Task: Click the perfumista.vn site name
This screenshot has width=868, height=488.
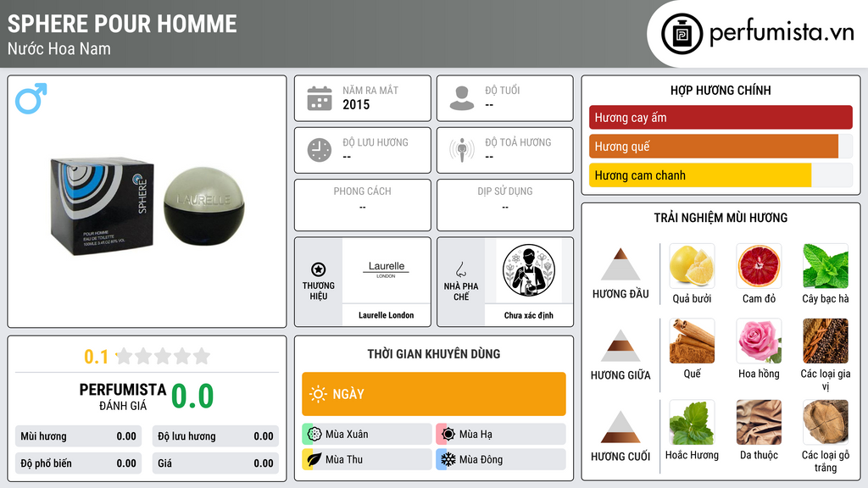Action: [782, 32]
